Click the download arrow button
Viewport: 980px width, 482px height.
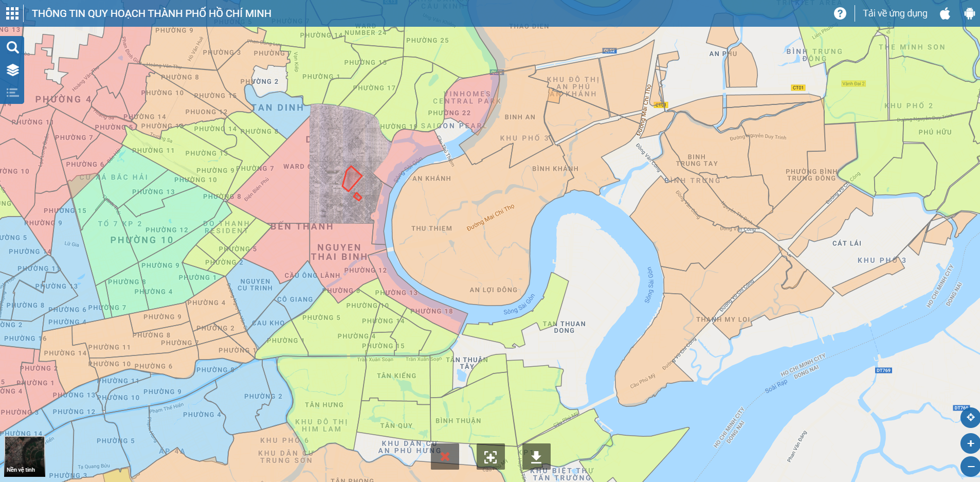pyautogui.click(x=536, y=456)
